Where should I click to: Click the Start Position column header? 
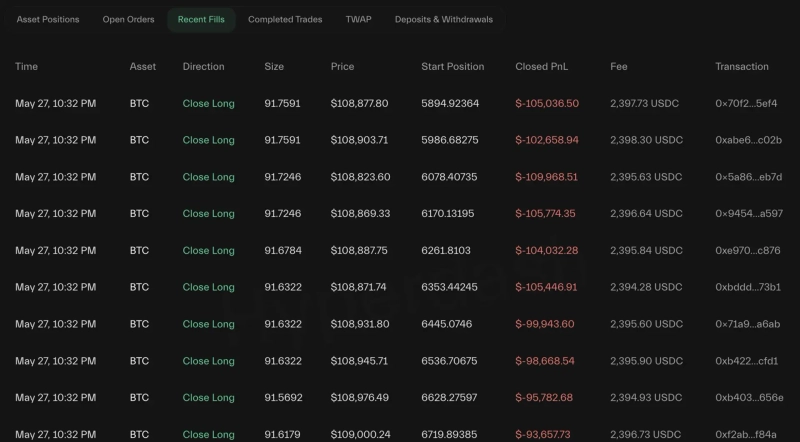[452, 67]
